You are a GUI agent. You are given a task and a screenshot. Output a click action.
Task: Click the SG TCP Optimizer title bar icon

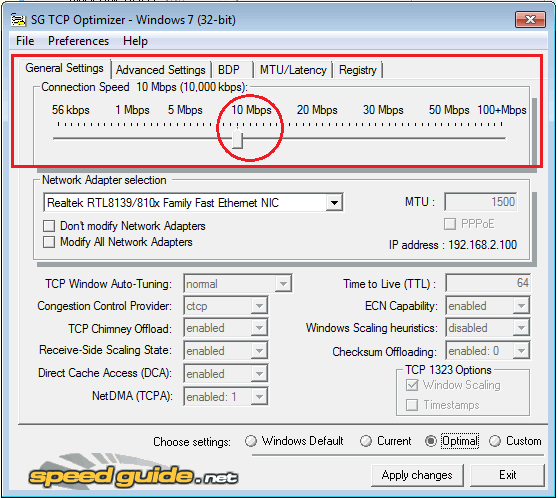(x=18, y=20)
